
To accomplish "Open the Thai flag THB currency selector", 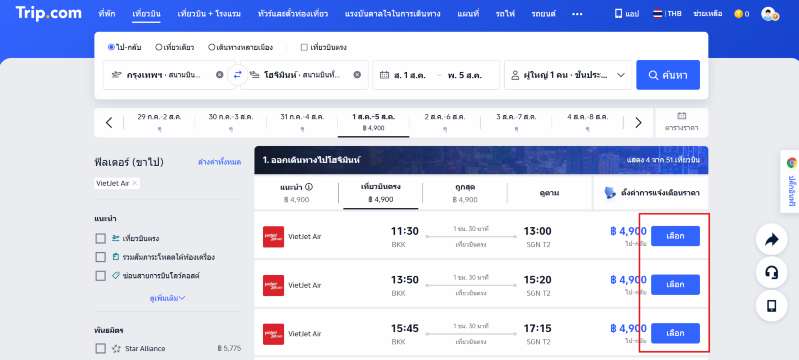I will coord(668,14).
